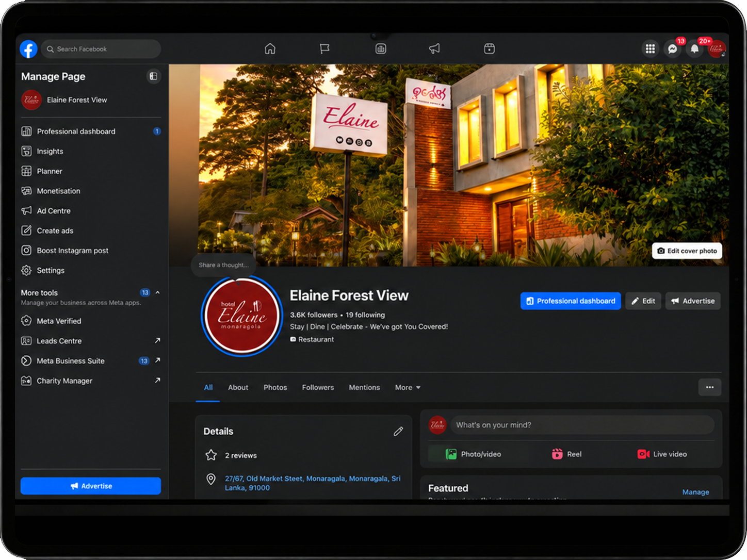Open the Old Market Street address link
747x560 pixels.
313,483
